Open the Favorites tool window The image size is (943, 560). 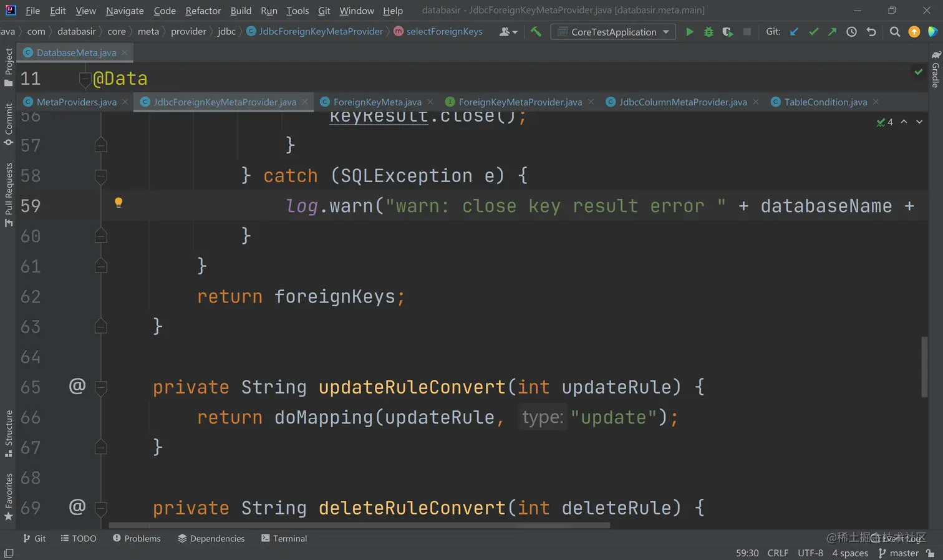coord(8,497)
